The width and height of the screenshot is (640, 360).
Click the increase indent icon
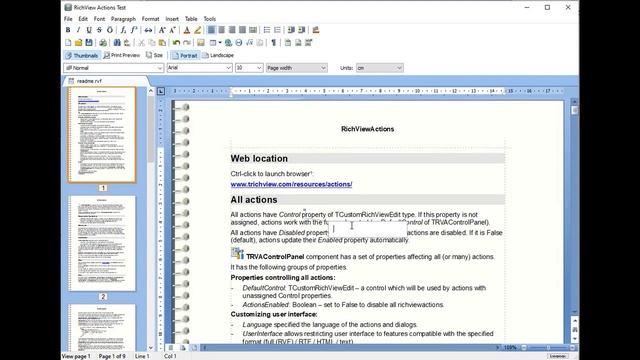click(302, 30)
